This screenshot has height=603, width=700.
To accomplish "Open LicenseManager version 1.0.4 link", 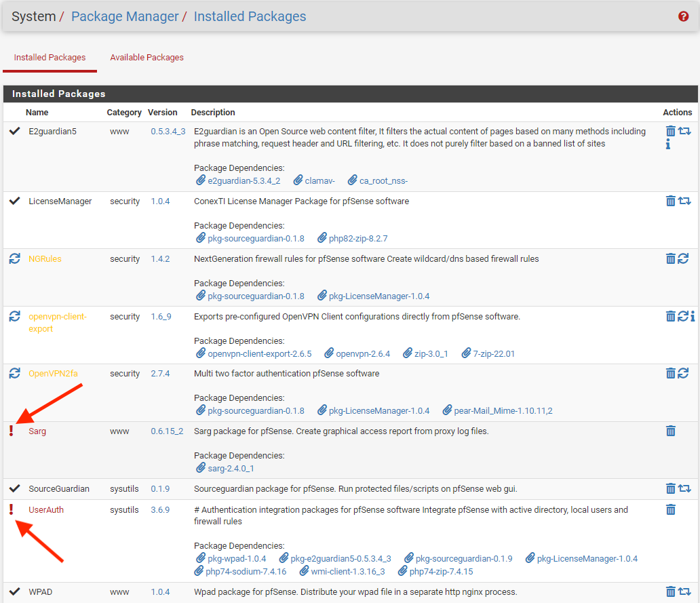I will 160,201.
